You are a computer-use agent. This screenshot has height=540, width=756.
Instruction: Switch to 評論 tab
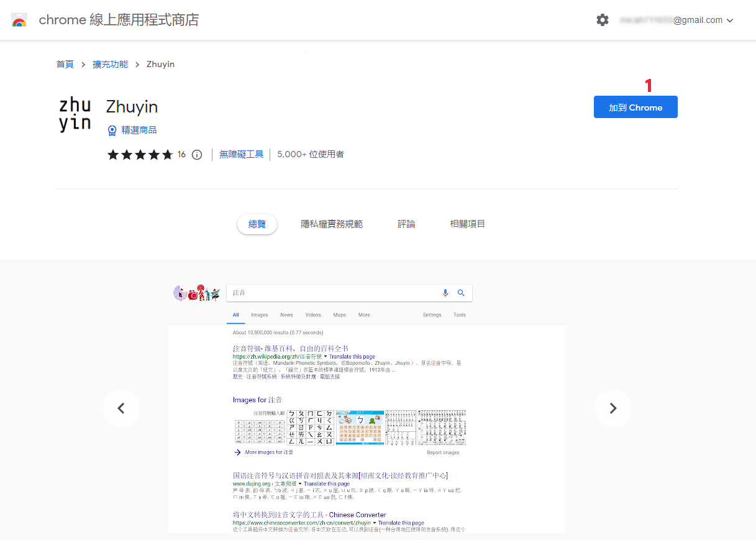click(406, 224)
